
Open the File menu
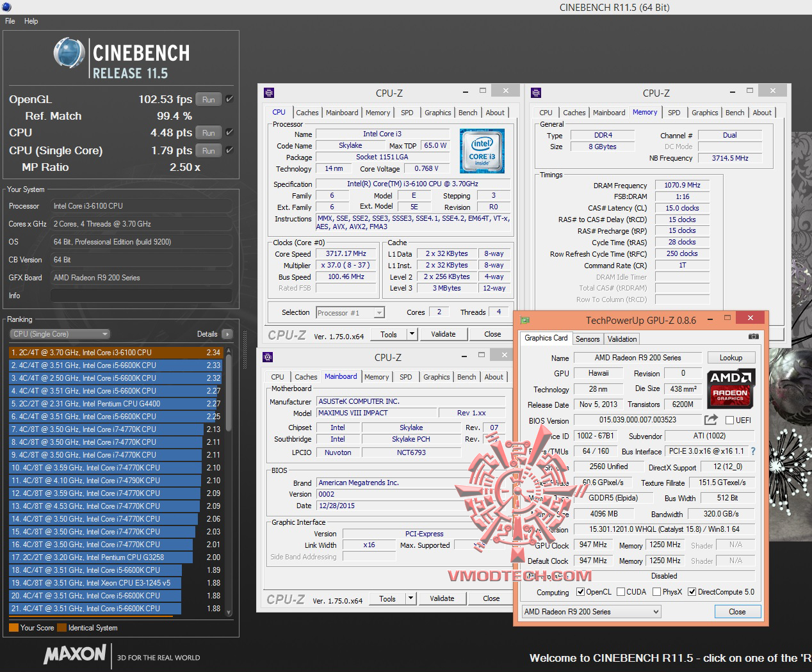pos(10,21)
